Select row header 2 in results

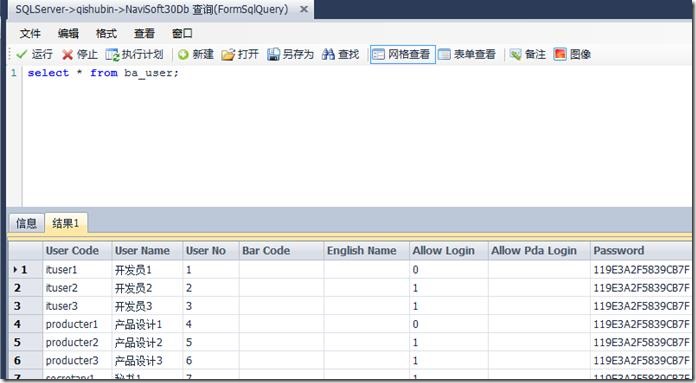(26, 288)
